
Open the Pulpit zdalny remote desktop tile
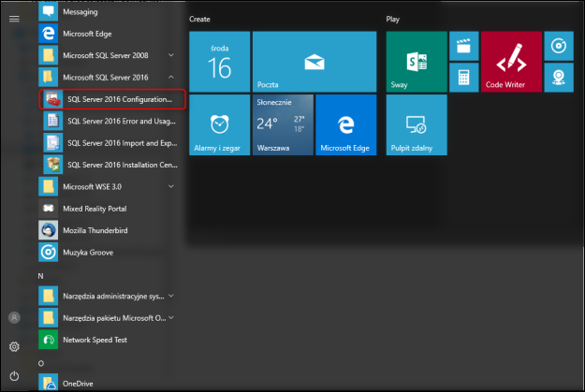pos(416,125)
